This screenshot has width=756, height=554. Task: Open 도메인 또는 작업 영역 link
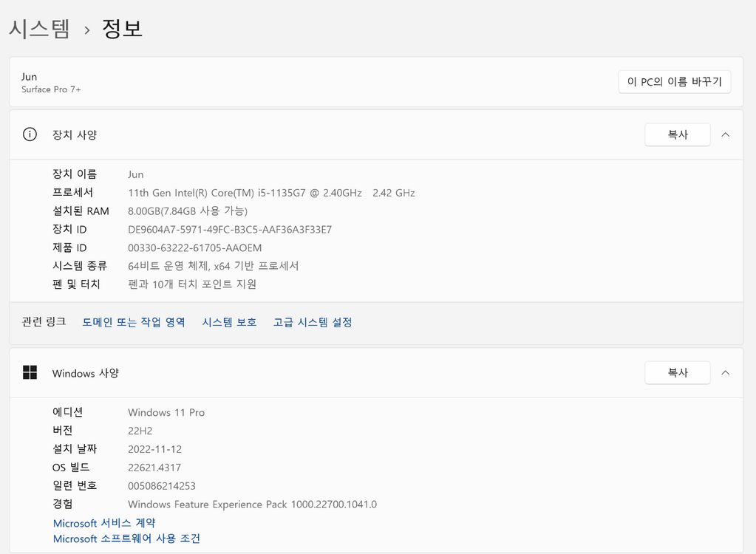coord(134,322)
